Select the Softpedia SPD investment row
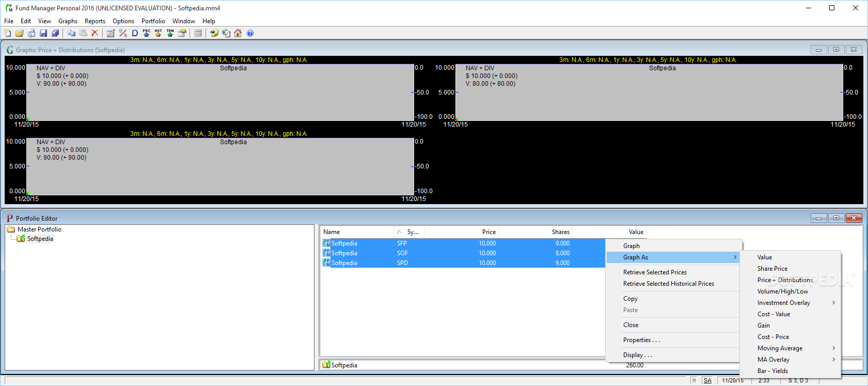This screenshot has height=386, width=868. [x=463, y=263]
